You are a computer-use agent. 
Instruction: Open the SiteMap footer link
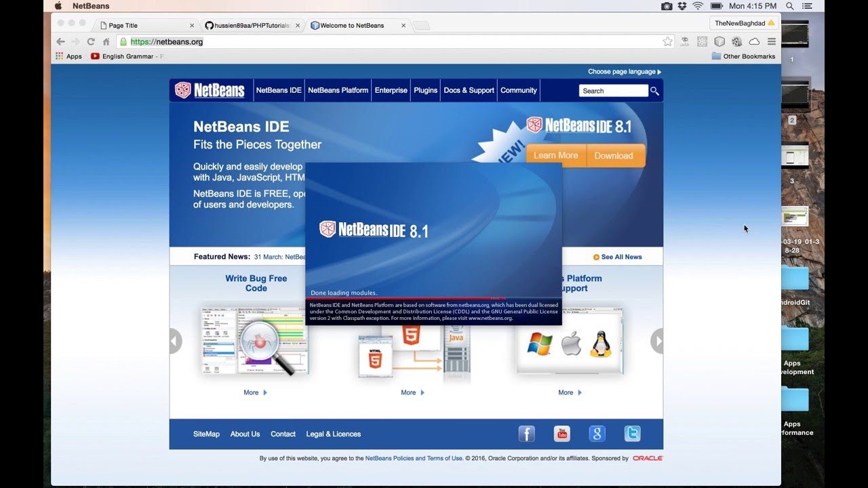coord(206,434)
